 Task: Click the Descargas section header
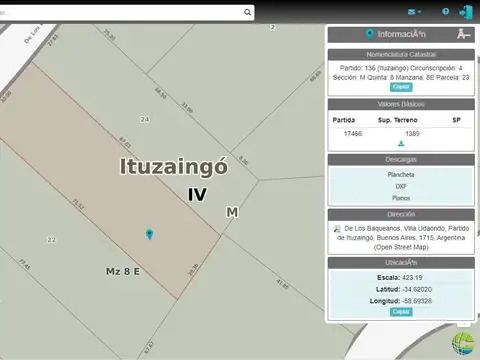tap(401, 160)
